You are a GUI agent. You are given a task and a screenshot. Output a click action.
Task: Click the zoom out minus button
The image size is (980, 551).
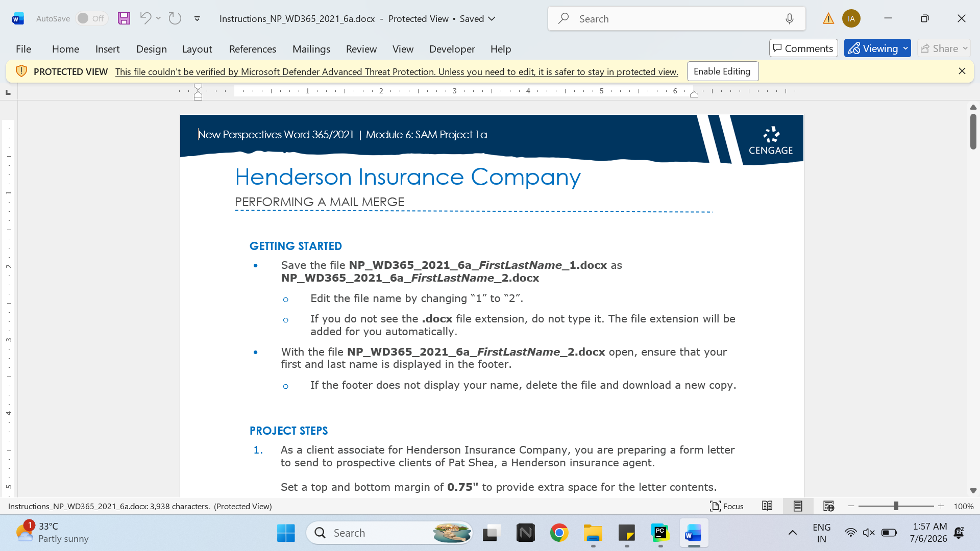tap(851, 506)
